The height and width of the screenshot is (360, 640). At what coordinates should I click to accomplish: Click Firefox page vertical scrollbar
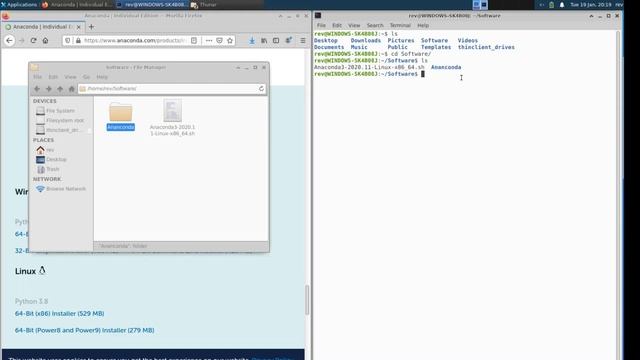pos(307,300)
